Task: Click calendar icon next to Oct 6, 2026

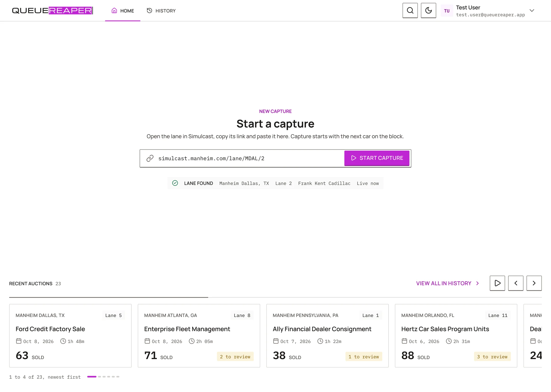Action: (x=404, y=341)
